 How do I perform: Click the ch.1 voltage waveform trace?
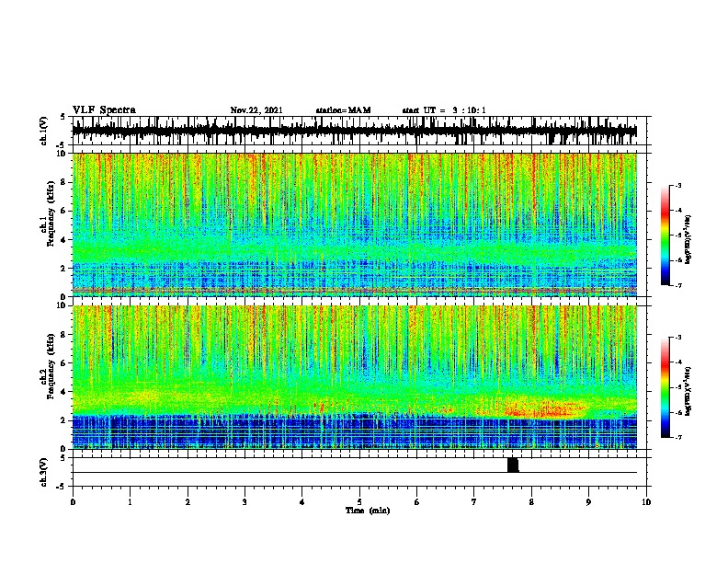[x=354, y=131]
